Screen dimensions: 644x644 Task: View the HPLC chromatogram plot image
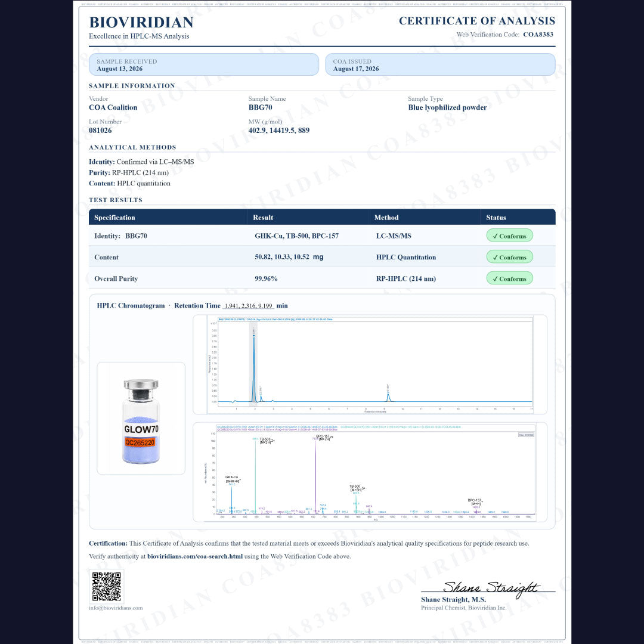(370, 365)
